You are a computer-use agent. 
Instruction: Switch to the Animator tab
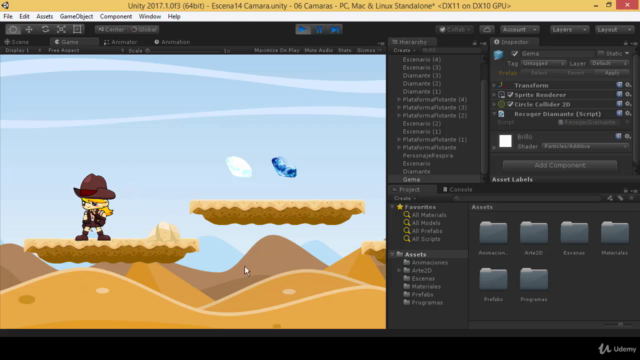point(120,42)
